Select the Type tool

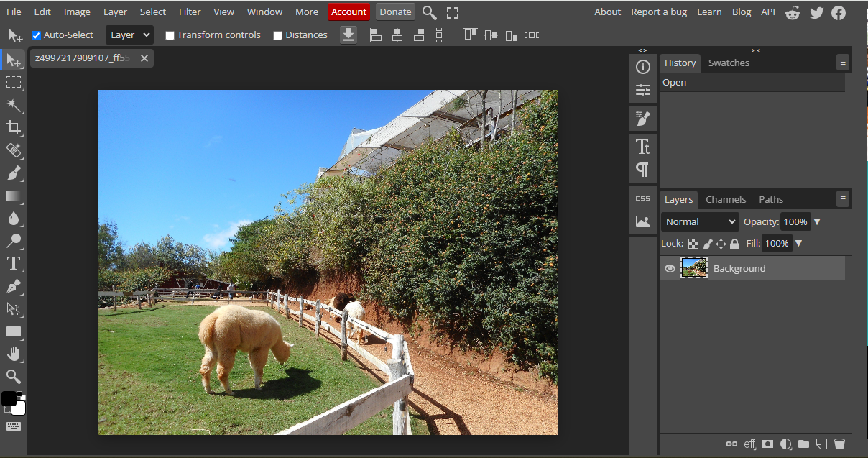[x=14, y=263]
